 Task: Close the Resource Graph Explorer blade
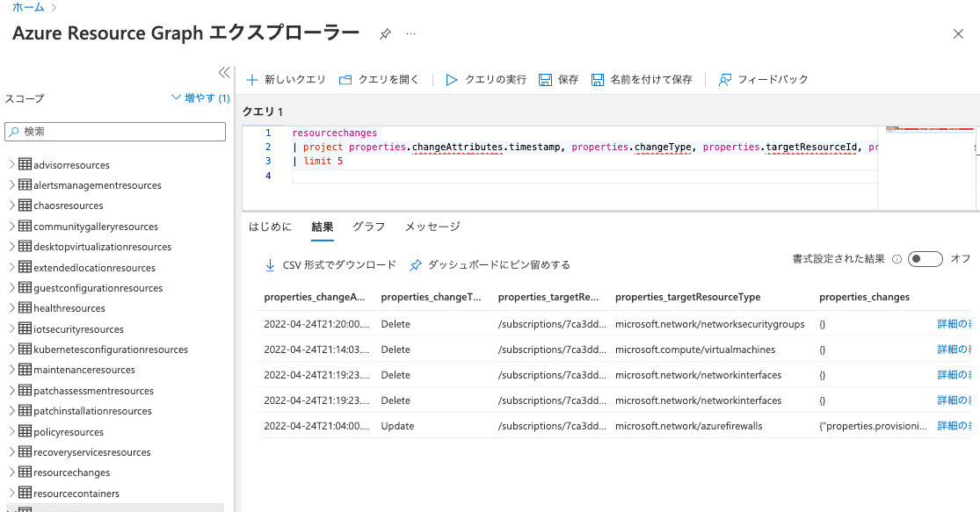point(958,33)
